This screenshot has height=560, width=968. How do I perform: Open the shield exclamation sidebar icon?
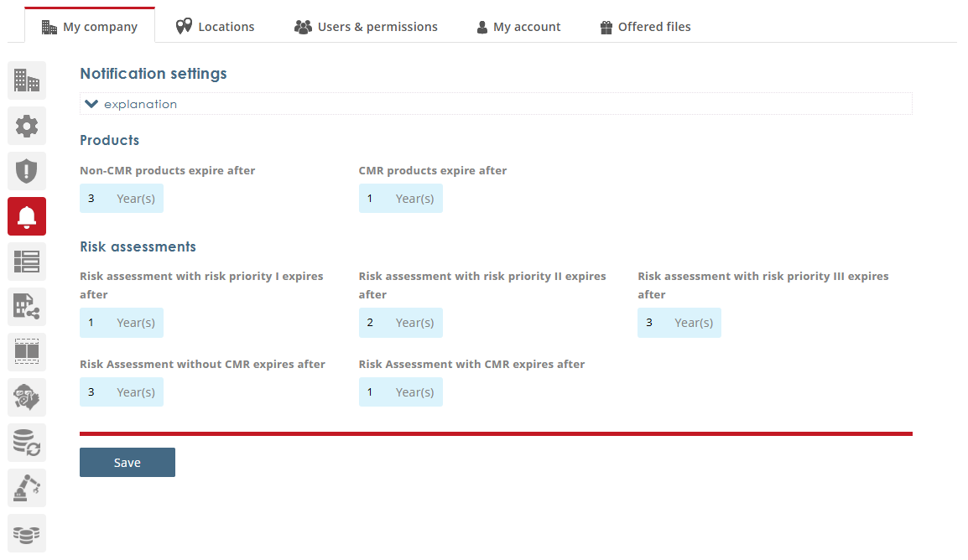27,172
